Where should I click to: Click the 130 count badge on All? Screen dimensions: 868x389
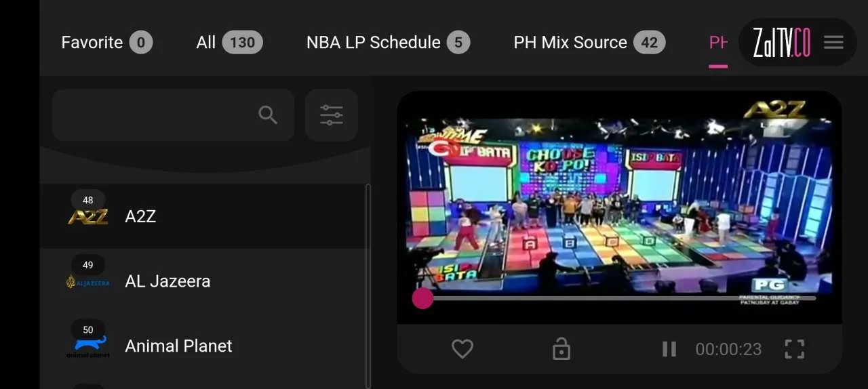coord(242,43)
